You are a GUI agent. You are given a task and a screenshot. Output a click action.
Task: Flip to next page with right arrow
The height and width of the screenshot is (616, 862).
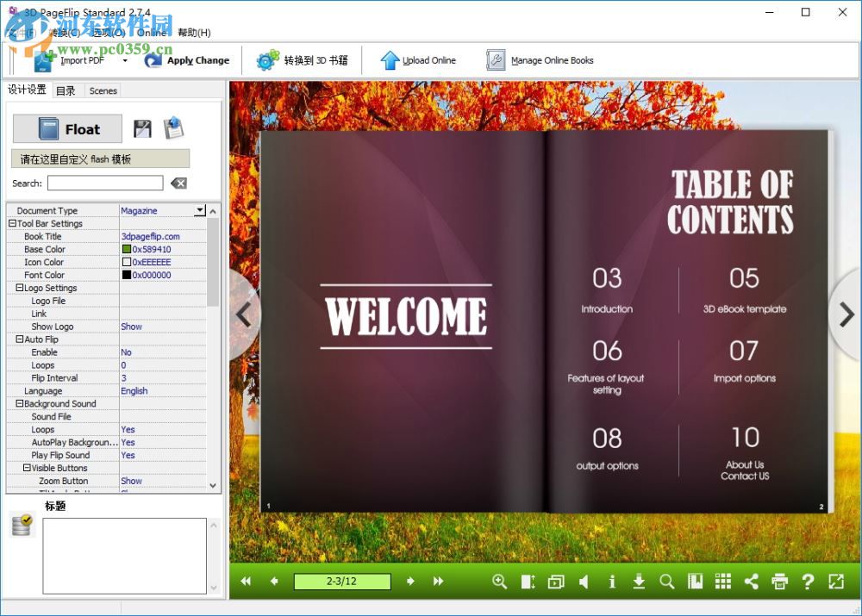click(x=846, y=314)
